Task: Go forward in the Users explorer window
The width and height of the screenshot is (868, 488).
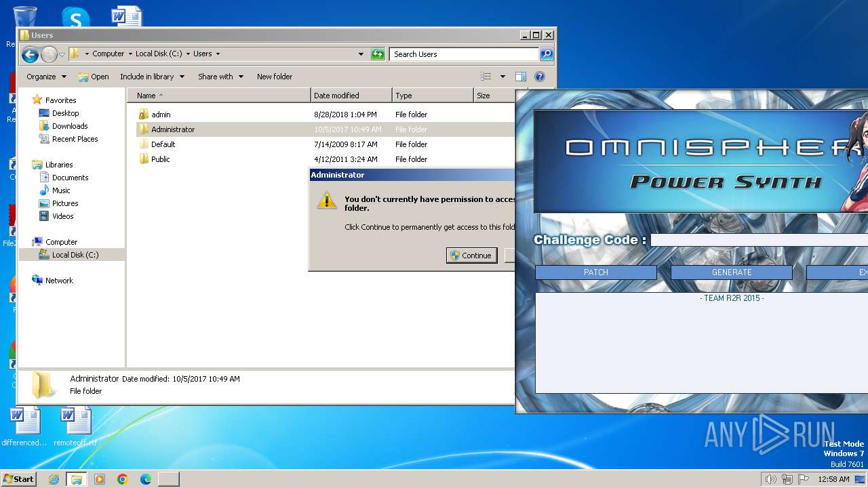Action: click(49, 54)
